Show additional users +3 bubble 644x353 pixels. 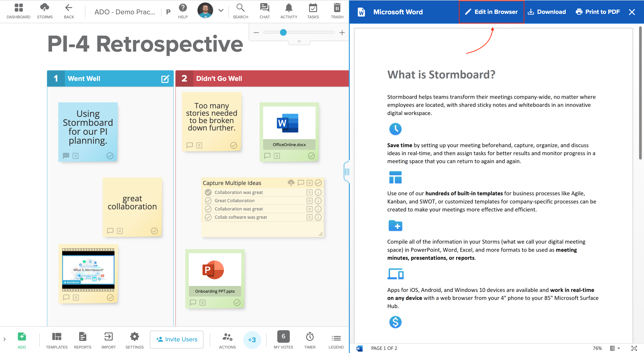[x=252, y=340]
